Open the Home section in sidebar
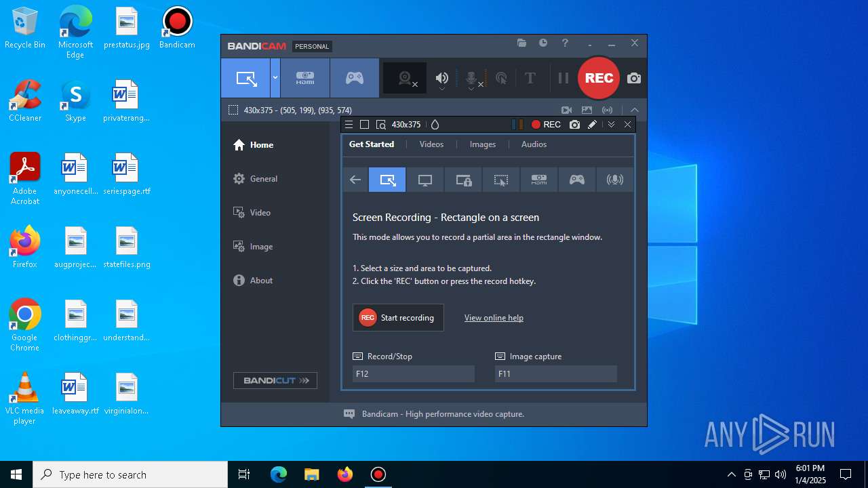 [x=254, y=145]
